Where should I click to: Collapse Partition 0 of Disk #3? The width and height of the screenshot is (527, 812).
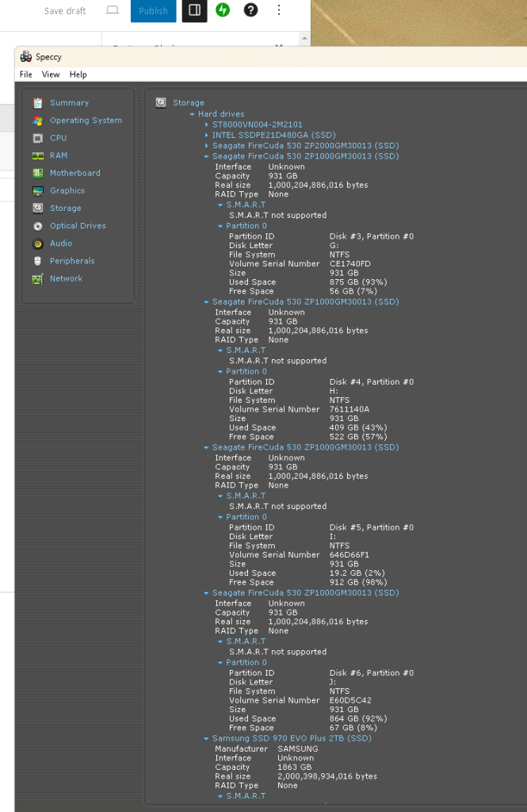click(x=220, y=226)
